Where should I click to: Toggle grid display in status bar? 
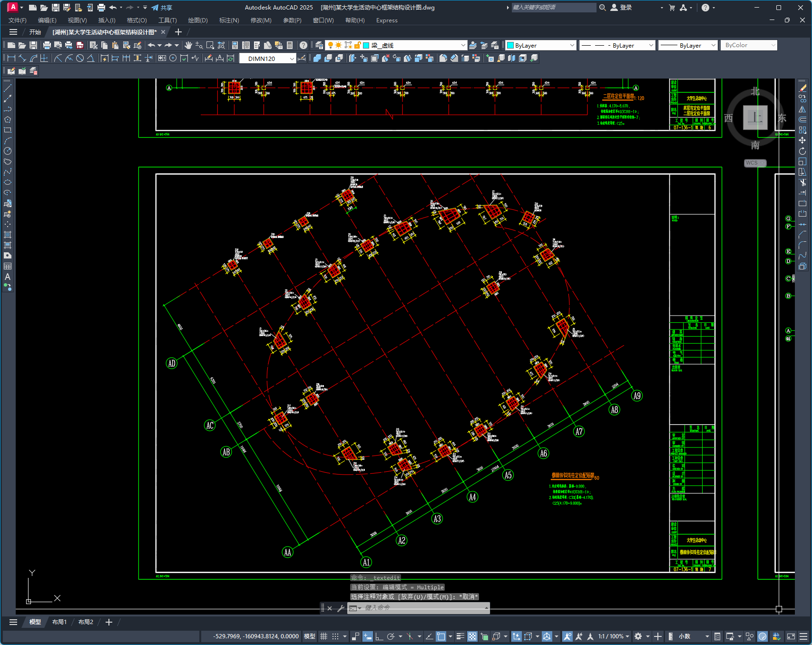point(324,636)
